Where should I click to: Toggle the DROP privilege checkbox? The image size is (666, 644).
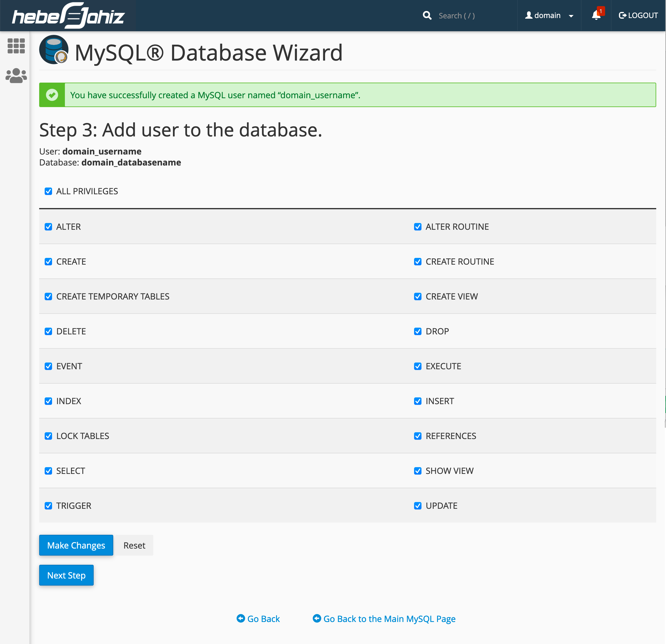click(x=417, y=331)
